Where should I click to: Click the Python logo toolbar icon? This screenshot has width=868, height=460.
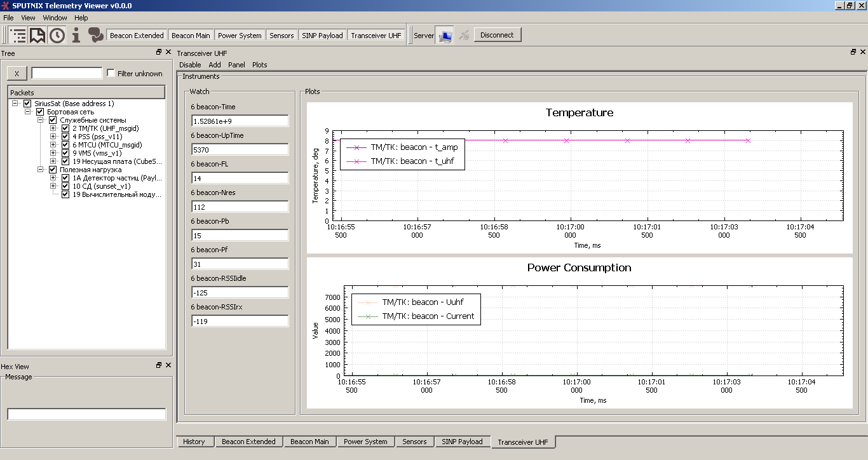click(96, 35)
